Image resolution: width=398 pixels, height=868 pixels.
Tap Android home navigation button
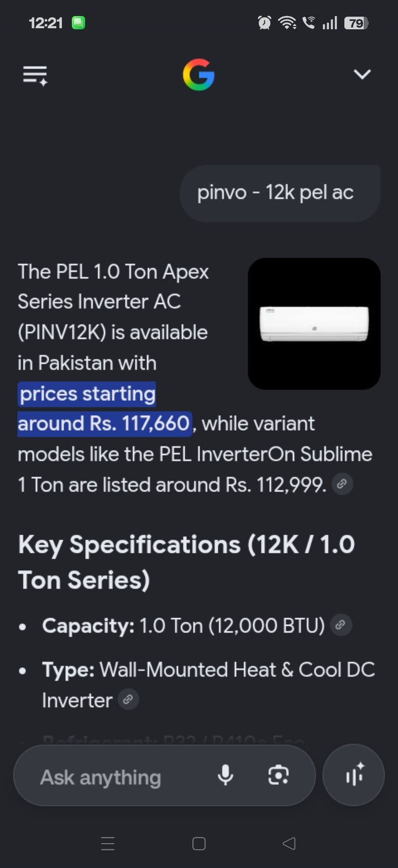click(199, 844)
